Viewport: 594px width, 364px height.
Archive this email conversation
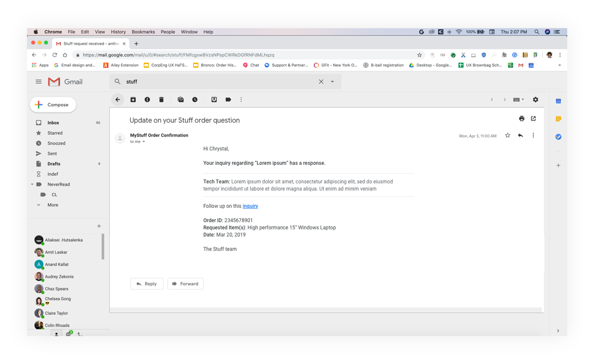[x=133, y=100]
